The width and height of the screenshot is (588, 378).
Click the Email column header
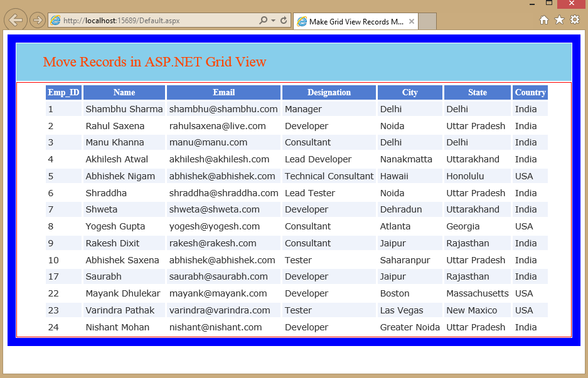click(x=223, y=93)
